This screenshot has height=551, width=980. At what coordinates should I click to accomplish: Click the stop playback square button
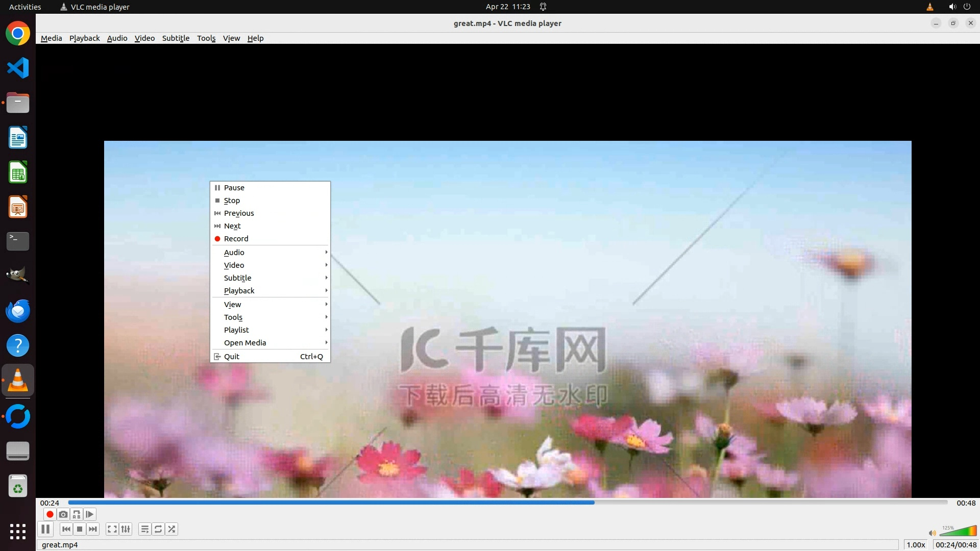pyautogui.click(x=80, y=529)
